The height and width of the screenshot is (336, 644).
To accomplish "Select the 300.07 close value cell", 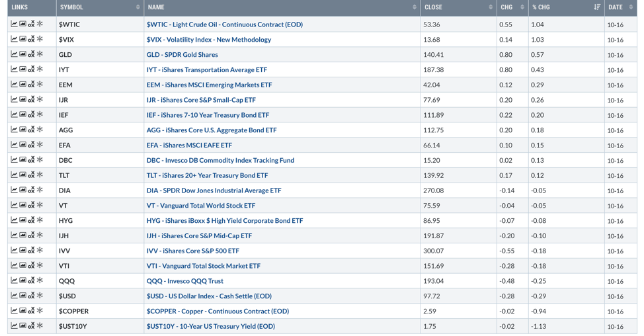I will (459, 251).
